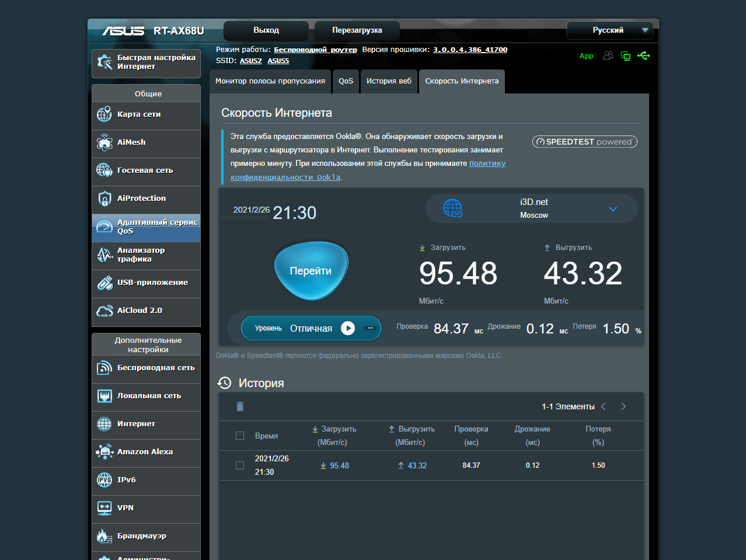This screenshot has height=560, width=746.
Task: Open Беспроводной роутер operation mode link
Action: click(x=315, y=50)
